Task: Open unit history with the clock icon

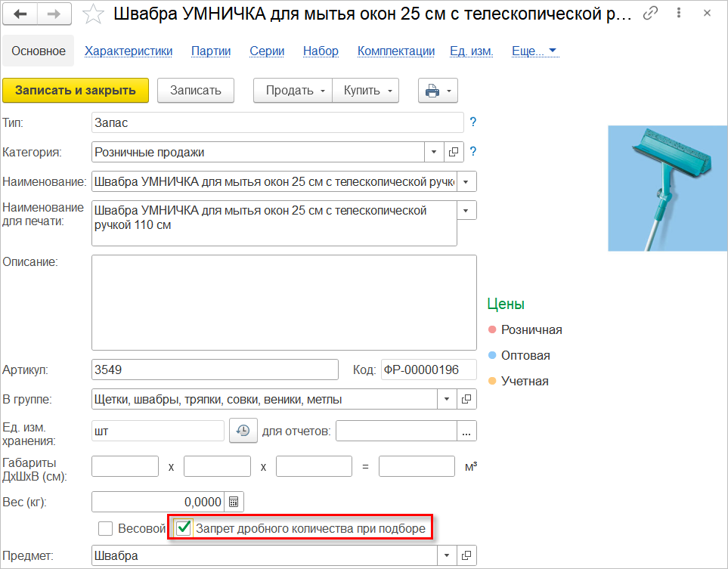Action: coord(243,431)
